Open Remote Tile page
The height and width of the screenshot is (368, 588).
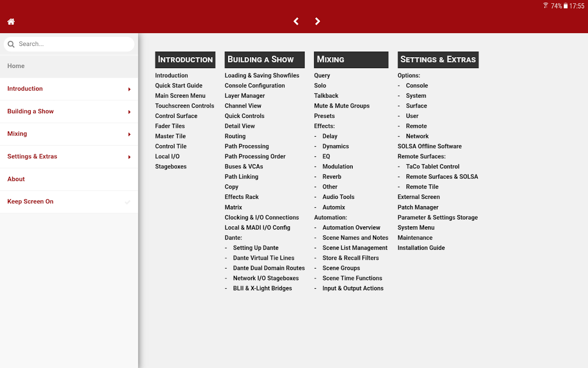click(x=422, y=187)
